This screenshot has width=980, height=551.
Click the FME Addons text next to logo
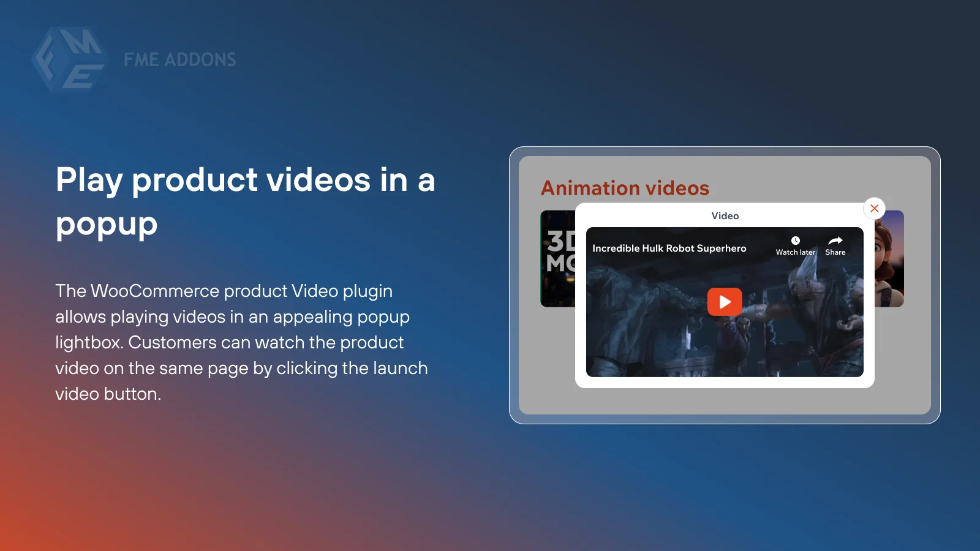(179, 59)
